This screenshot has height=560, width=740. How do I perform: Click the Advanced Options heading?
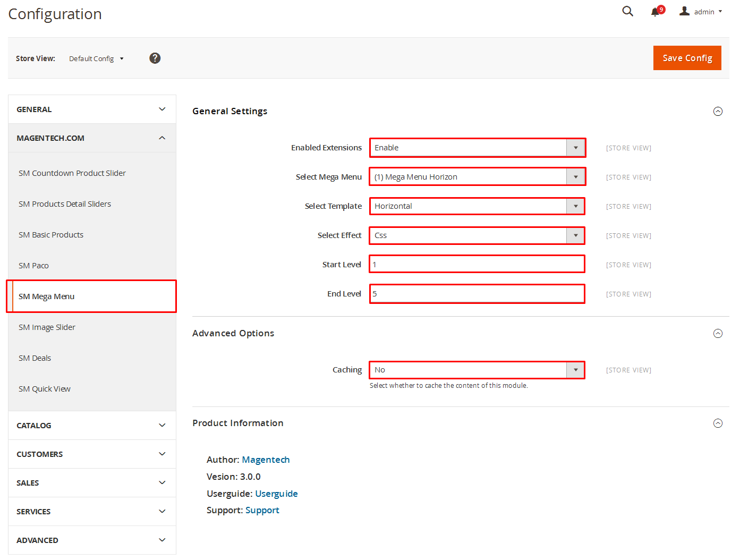(x=233, y=333)
